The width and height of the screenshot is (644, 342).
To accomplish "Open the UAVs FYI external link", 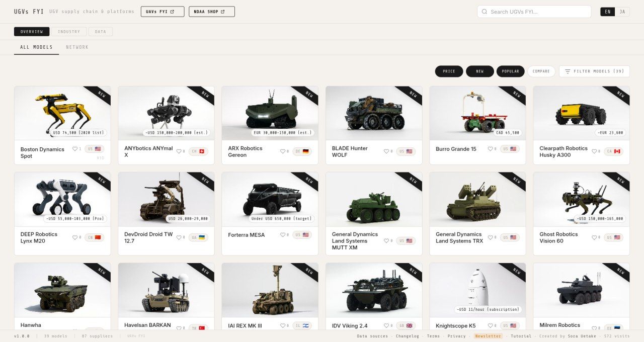I will click(x=163, y=12).
